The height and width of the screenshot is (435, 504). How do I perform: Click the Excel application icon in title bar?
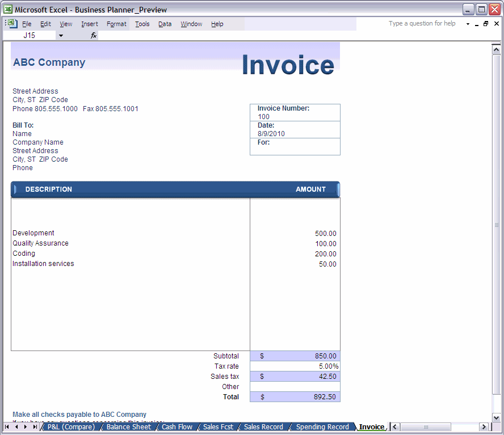8,10
